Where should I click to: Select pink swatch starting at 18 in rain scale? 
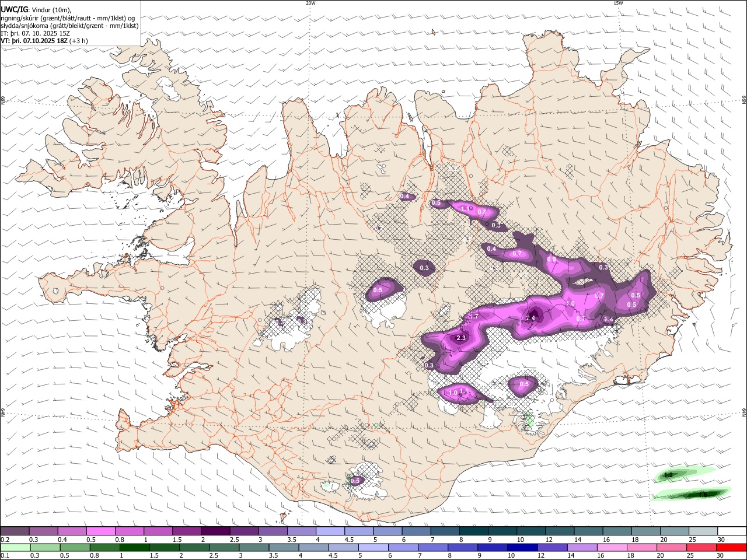point(642,547)
